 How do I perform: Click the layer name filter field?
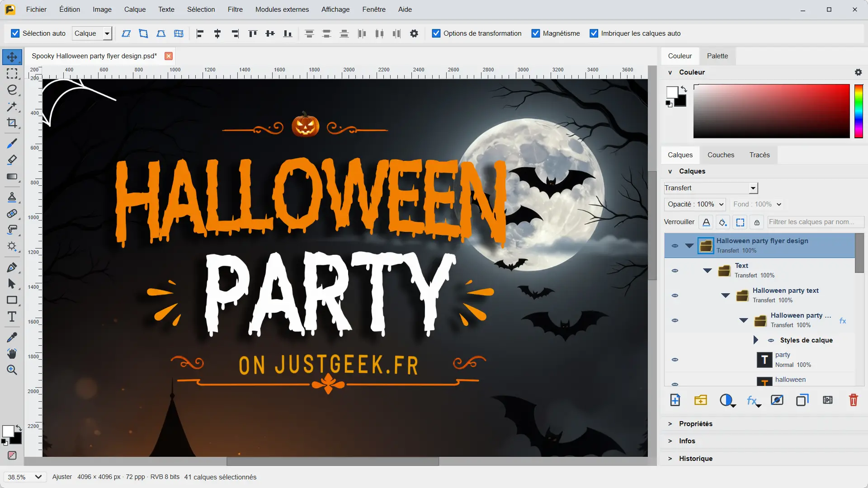pos(816,222)
